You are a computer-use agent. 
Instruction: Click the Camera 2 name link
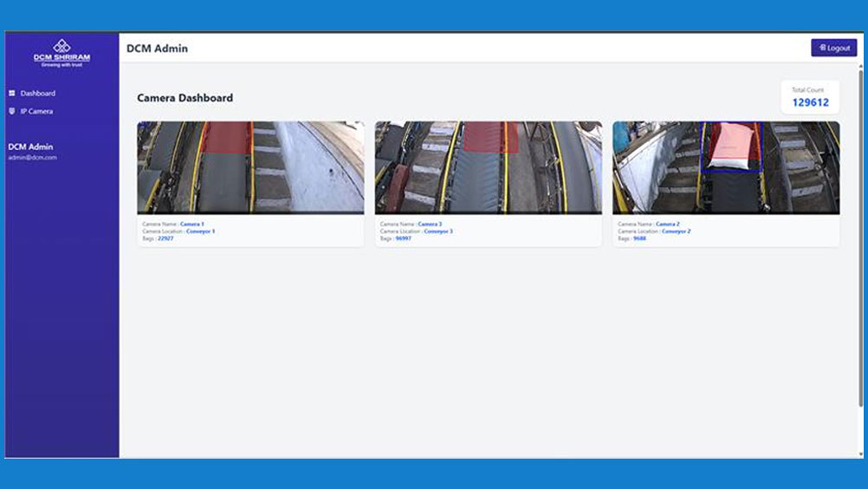667,225
